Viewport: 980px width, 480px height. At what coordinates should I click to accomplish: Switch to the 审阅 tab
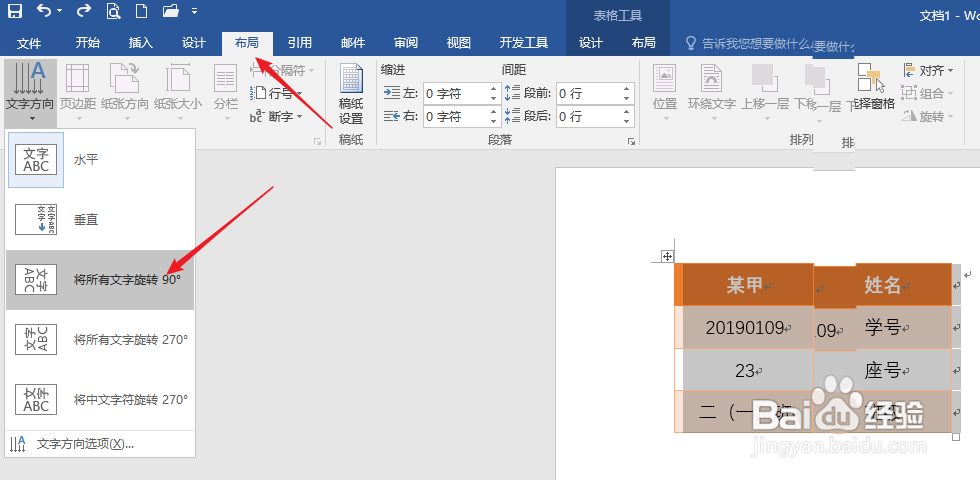point(406,43)
